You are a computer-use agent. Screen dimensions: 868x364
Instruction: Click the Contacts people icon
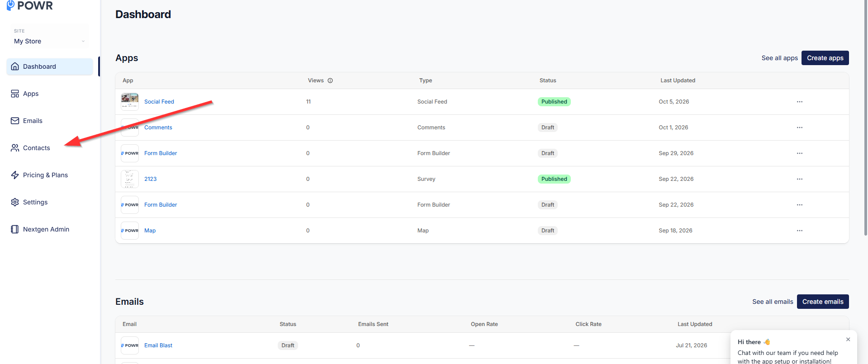(x=15, y=148)
